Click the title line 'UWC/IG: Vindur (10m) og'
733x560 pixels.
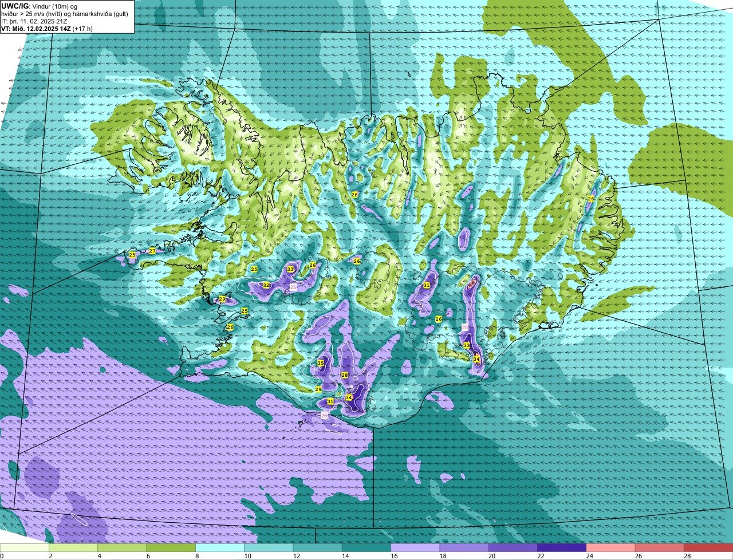(x=39, y=6)
